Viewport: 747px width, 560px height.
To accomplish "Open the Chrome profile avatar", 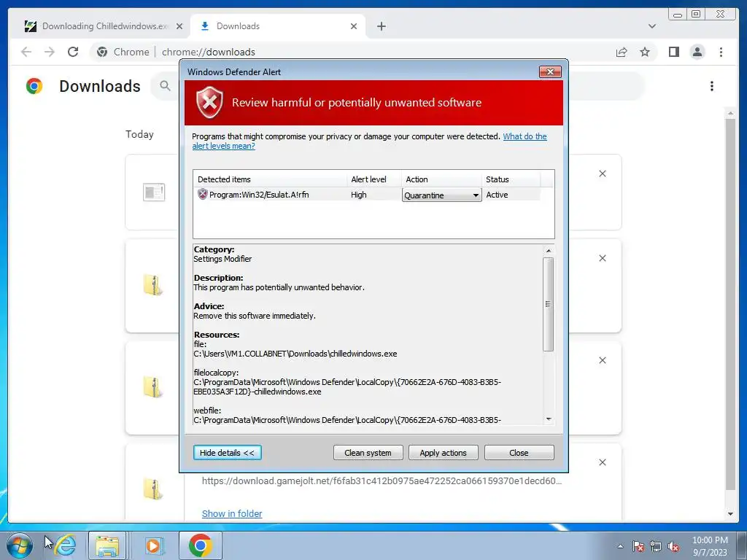I will pos(697,52).
